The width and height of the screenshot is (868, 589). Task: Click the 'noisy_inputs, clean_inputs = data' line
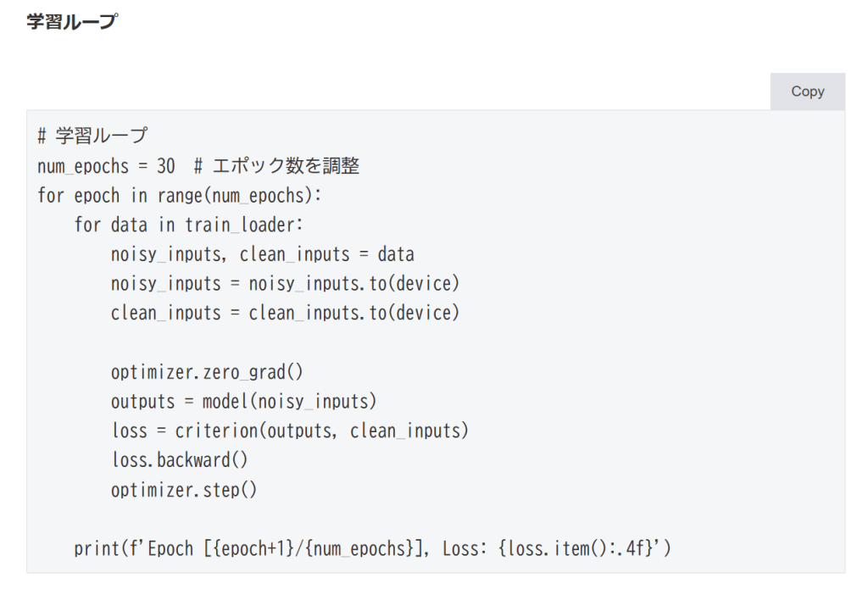pos(262,254)
